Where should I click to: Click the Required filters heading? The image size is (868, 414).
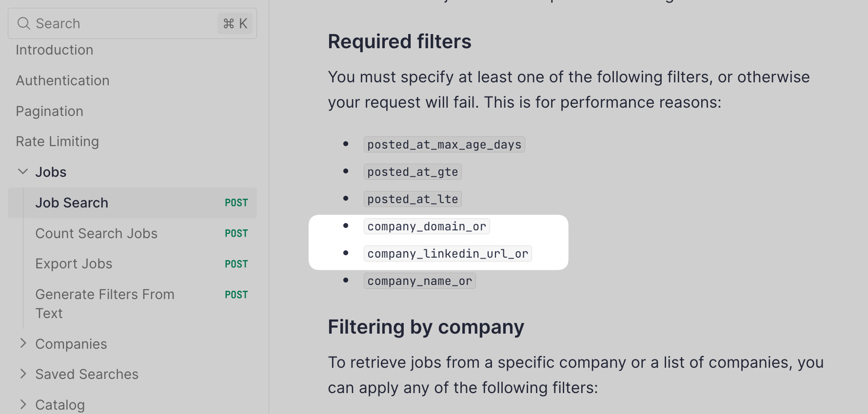(399, 42)
